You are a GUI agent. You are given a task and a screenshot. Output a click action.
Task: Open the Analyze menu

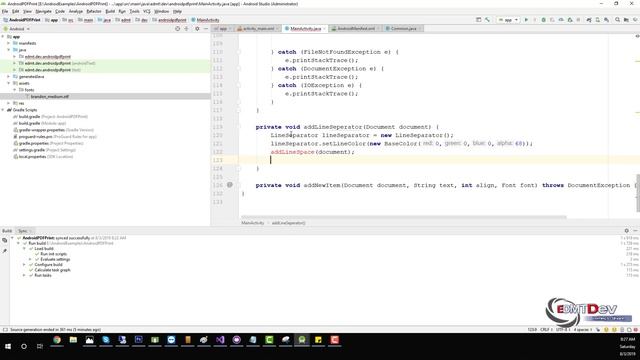point(76,11)
